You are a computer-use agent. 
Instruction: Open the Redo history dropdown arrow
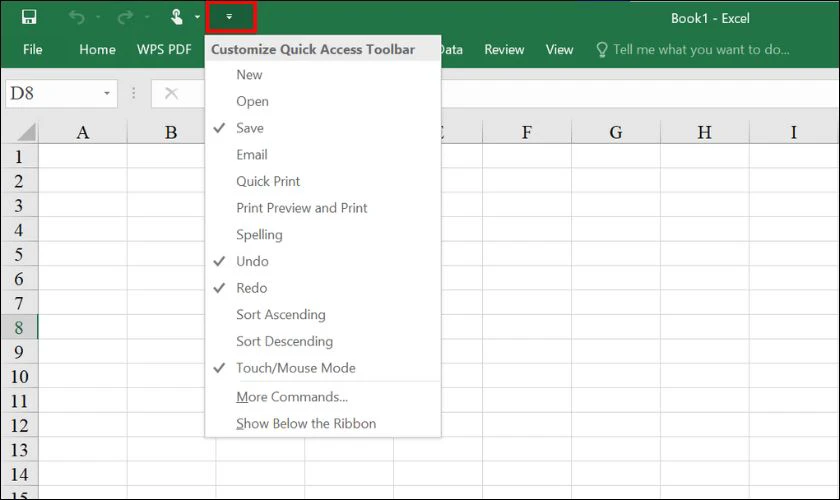pyautogui.click(x=146, y=17)
